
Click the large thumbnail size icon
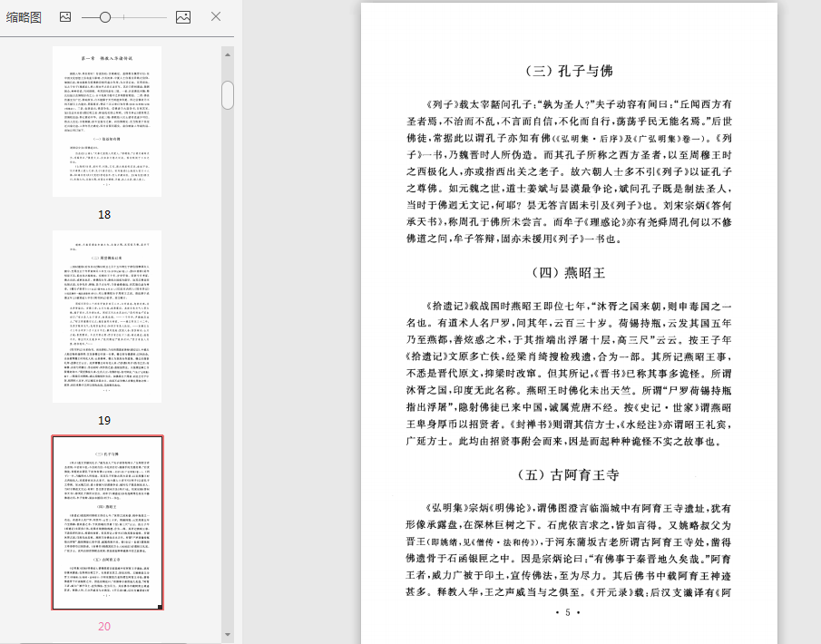click(x=182, y=16)
